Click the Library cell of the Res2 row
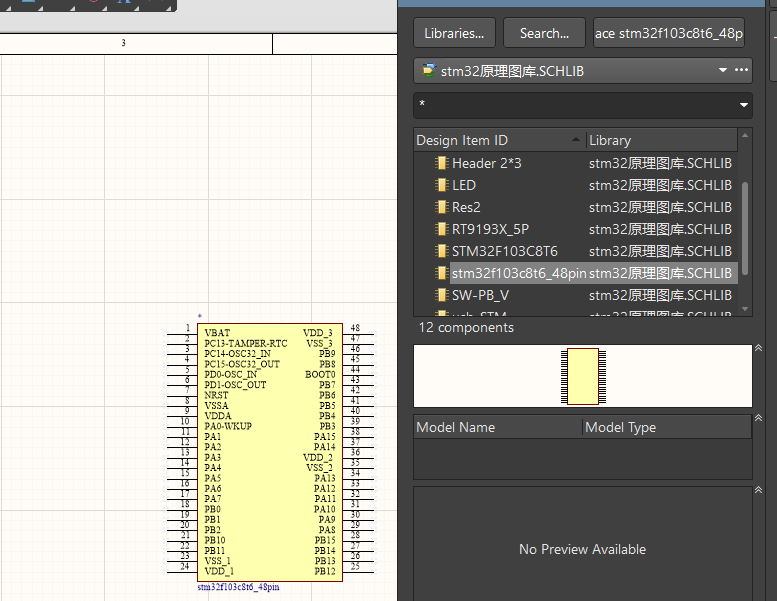 [660, 207]
